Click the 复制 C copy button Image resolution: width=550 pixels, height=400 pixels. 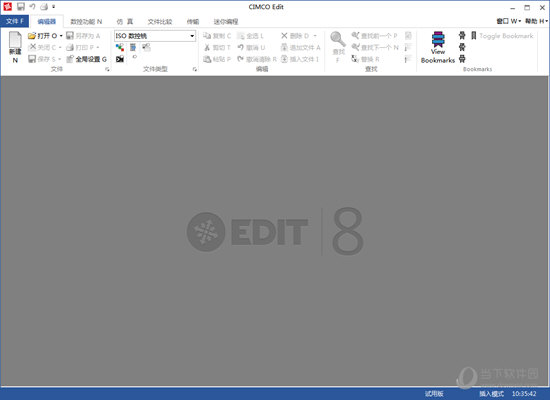[x=217, y=36]
